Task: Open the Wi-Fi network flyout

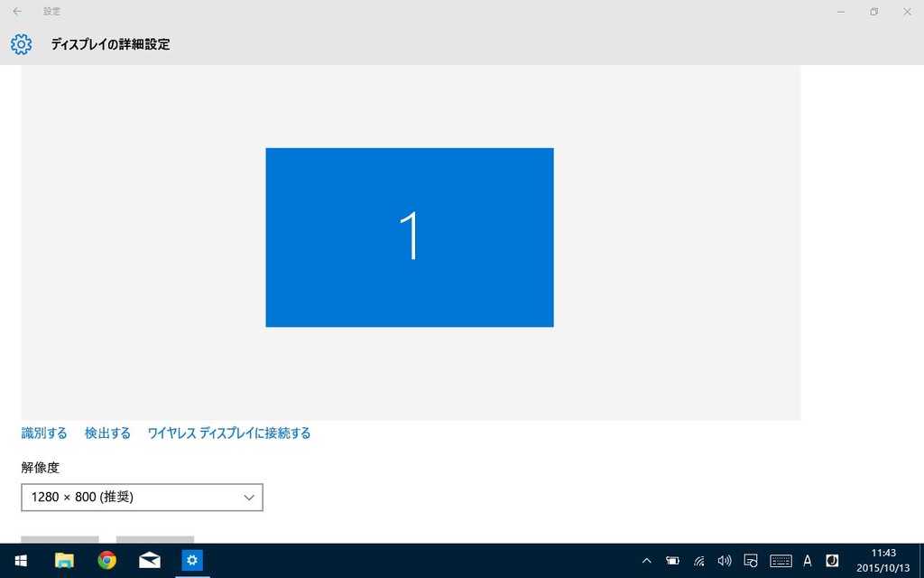Action: [699, 561]
